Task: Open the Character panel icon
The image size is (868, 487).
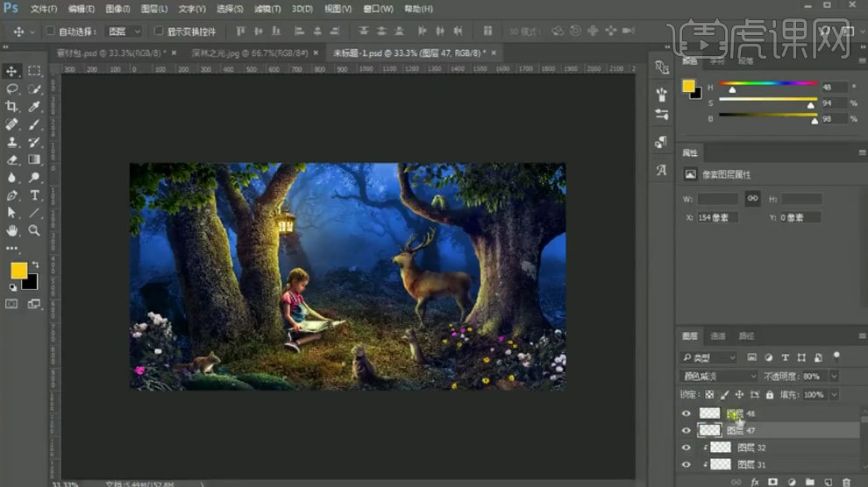Action: [661, 170]
